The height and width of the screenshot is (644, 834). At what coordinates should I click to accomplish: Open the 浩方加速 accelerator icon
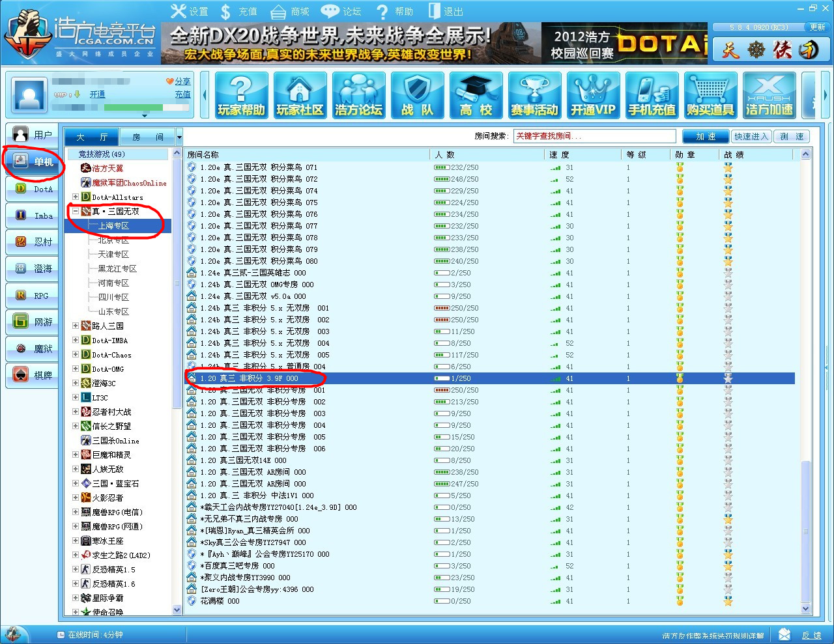[769, 95]
